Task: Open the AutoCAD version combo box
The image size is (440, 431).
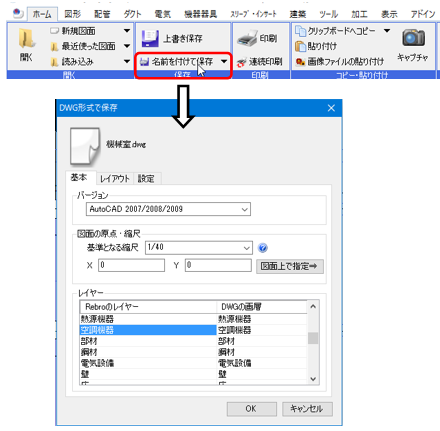Action: click(x=168, y=209)
